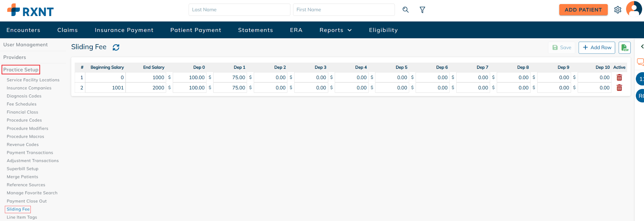The width and height of the screenshot is (644, 221).
Task: Open the settings gear icon
Action: point(618,10)
